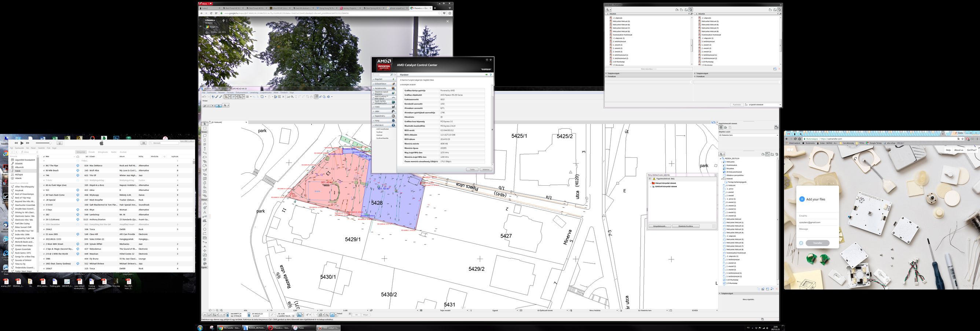
Task: Expand Hiányzó könyvtári elemek in library report
Action: (x=650, y=183)
